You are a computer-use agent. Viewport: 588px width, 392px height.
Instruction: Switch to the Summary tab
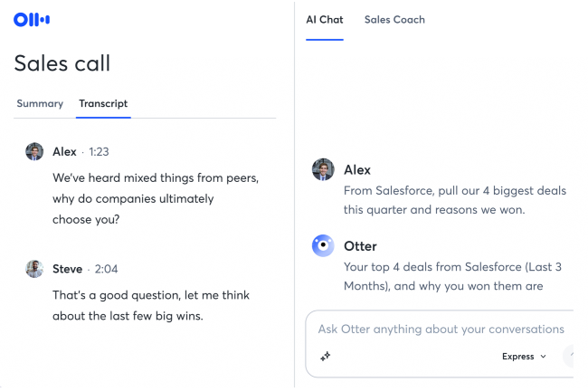pos(40,103)
